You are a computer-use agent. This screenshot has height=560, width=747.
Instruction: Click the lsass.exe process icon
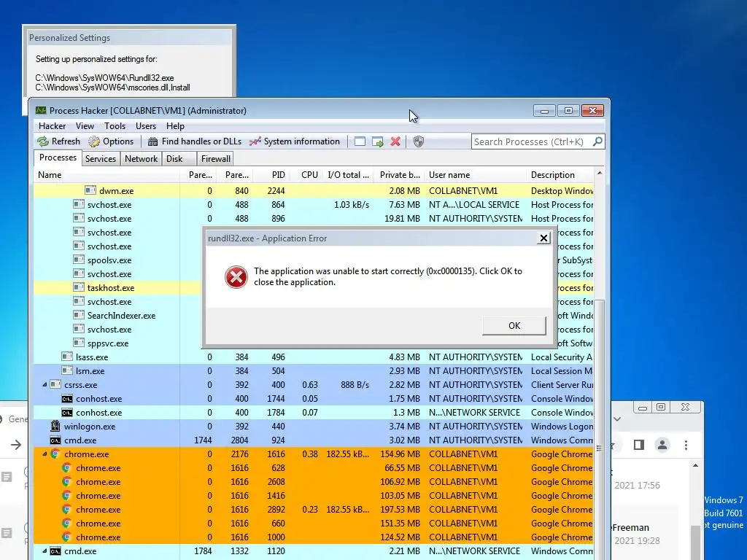click(67, 357)
